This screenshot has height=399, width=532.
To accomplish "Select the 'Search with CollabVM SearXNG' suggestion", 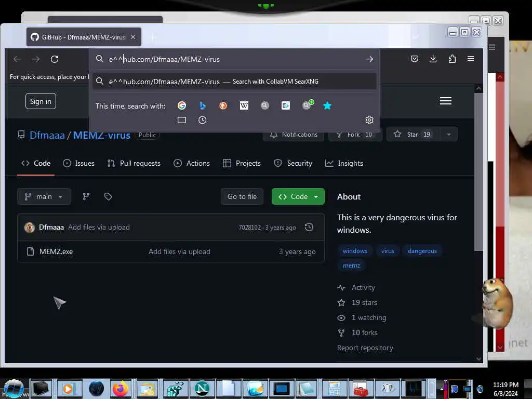I will 234,82.
